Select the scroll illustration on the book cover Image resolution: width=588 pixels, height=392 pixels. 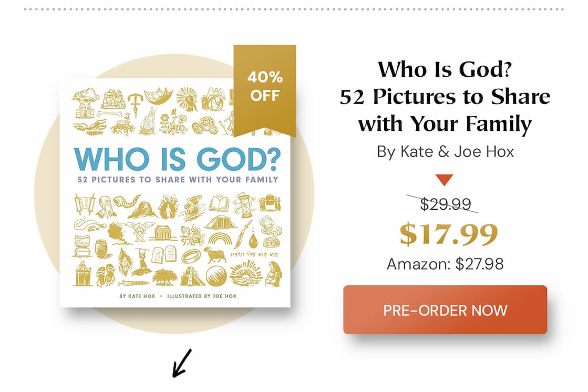point(84,204)
